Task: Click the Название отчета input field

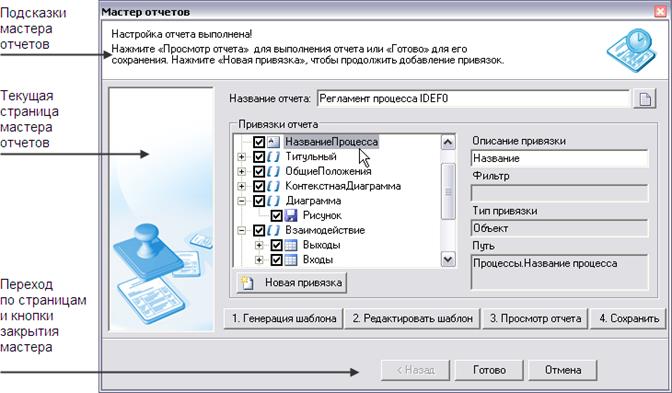Action: (x=473, y=99)
